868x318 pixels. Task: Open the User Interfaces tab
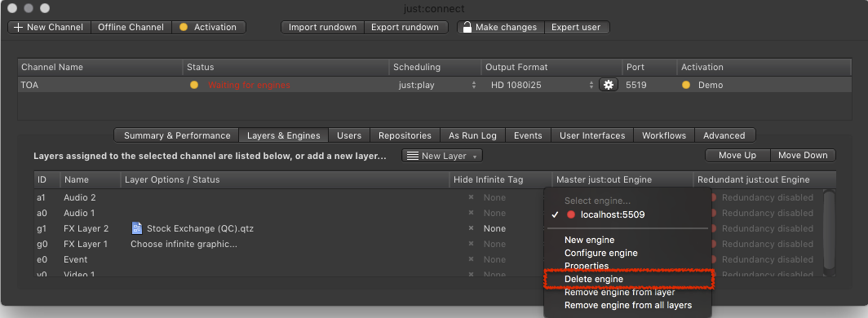pyautogui.click(x=591, y=135)
